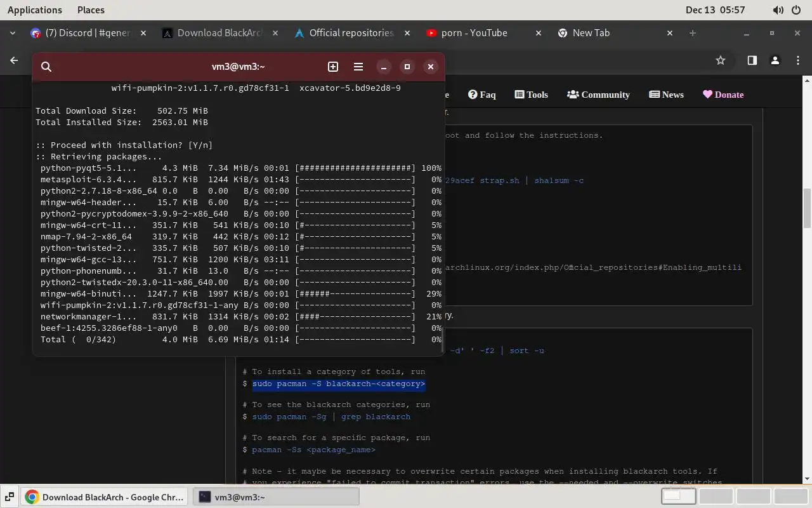The image size is (812, 508).
Task: Open the Faq page link
Action: 482,95
